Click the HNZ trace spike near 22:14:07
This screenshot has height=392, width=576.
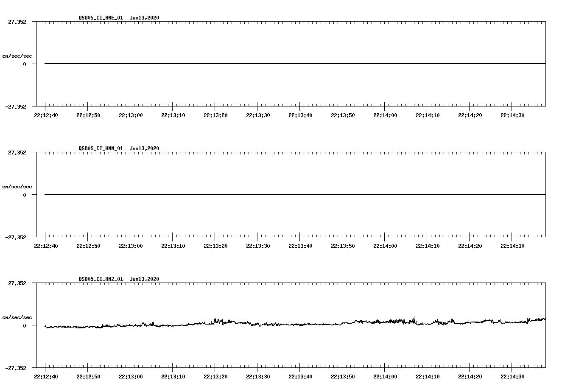click(414, 319)
